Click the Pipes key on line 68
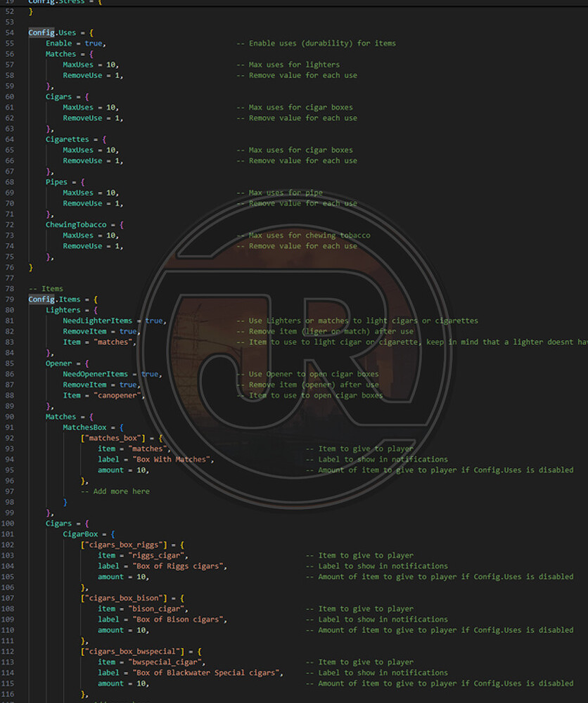 tap(56, 182)
